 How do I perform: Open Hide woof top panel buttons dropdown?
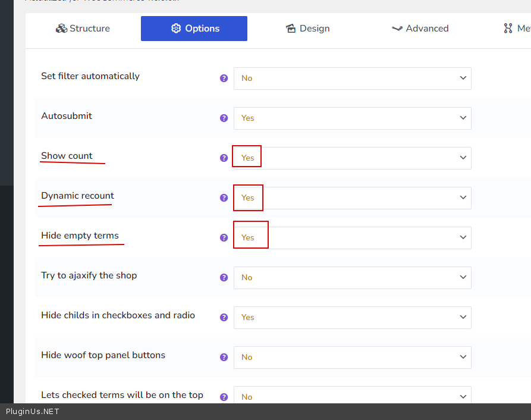[x=352, y=358]
